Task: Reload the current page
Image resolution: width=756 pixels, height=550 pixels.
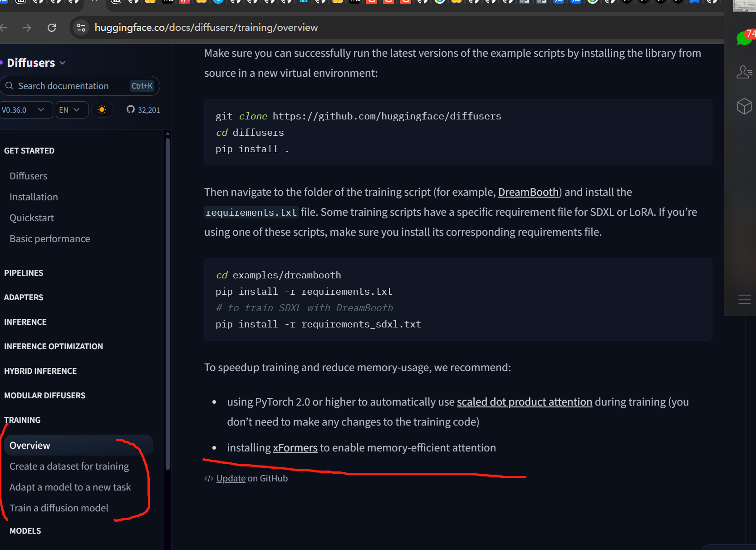Action: click(x=52, y=28)
